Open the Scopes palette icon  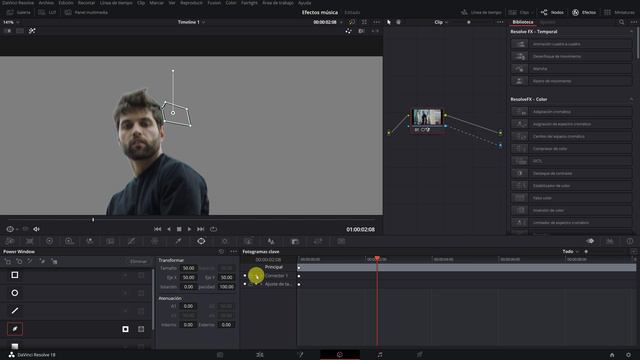click(610, 241)
